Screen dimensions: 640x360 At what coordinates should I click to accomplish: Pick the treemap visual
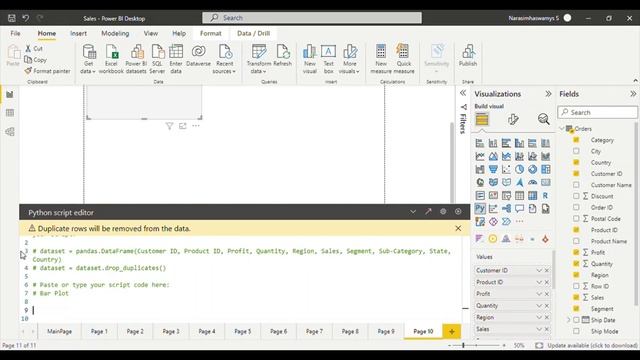pos(545,169)
